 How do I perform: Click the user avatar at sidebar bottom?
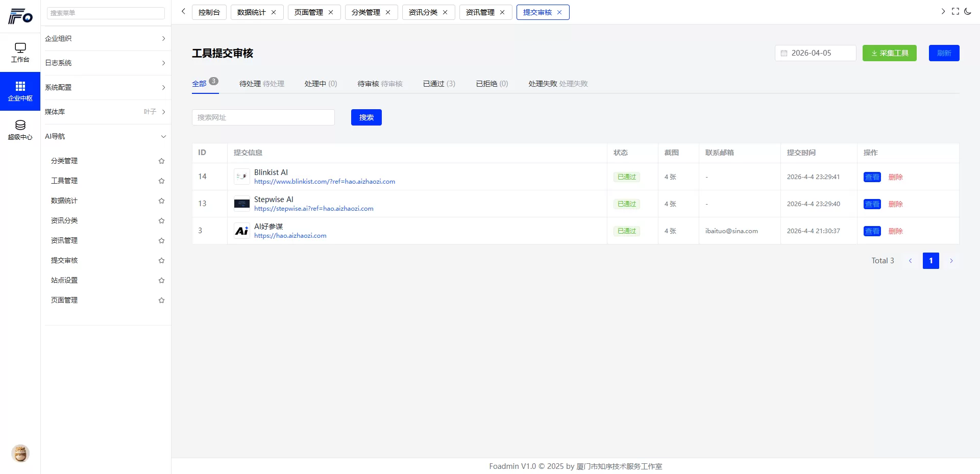(x=20, y=453)
